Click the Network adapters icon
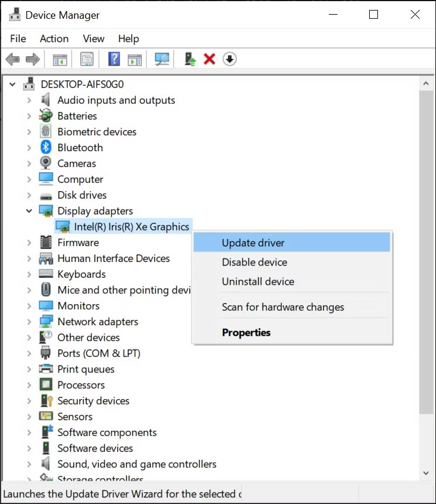 click(46, 321)
